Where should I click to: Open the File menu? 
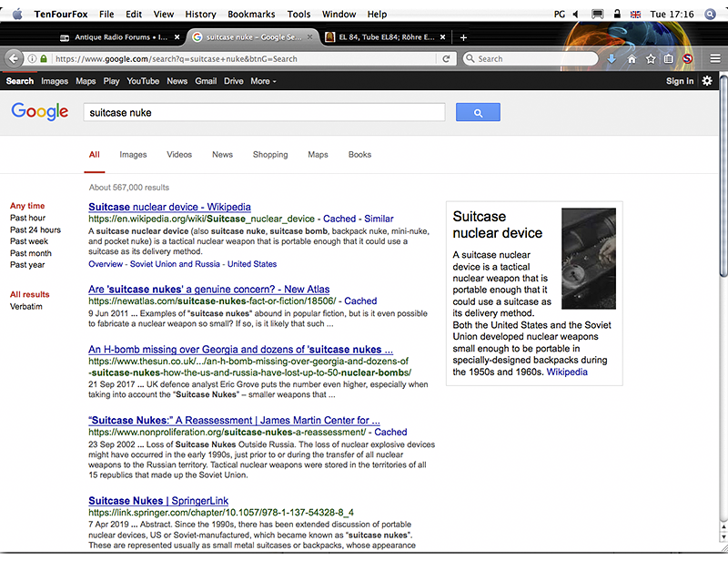(106, 14)
